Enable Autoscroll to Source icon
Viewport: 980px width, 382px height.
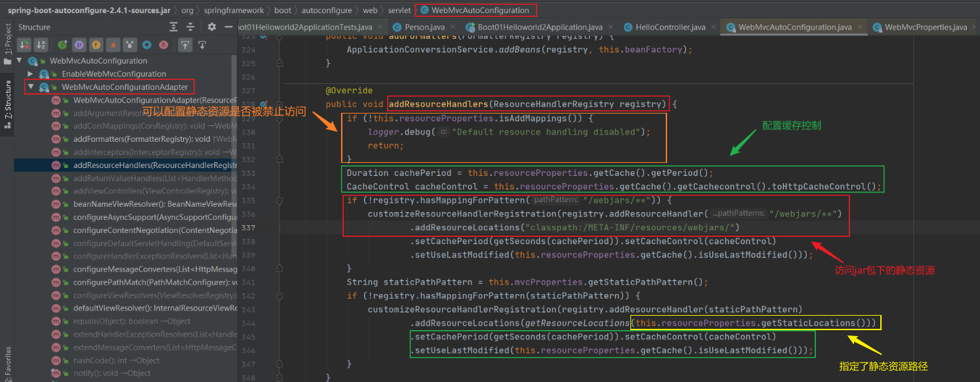[186, 45]
